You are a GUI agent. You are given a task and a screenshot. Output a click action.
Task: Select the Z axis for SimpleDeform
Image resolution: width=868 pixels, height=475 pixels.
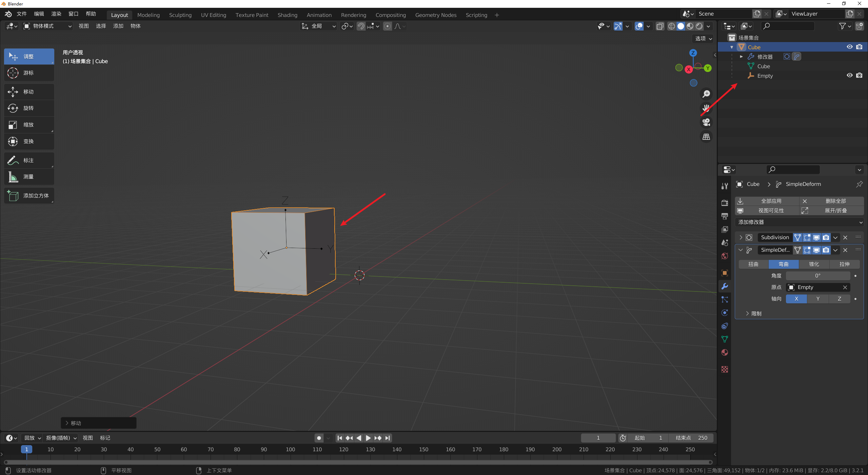839,299
